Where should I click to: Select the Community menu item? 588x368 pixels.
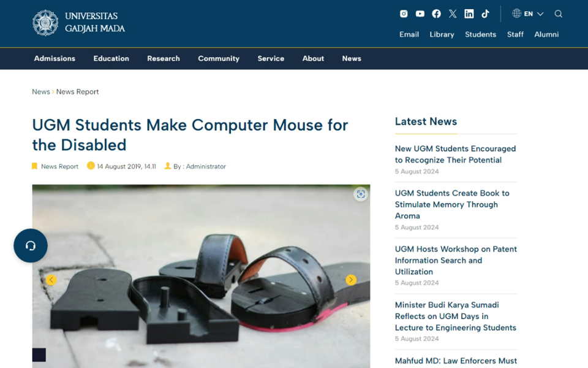219,58
